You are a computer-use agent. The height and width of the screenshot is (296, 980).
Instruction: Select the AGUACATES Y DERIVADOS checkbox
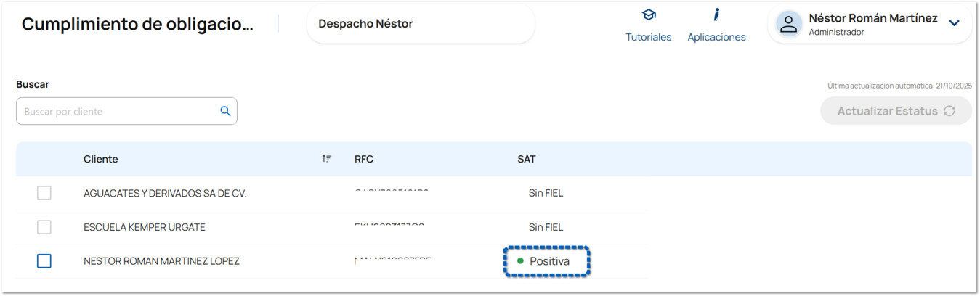(44, 193)
